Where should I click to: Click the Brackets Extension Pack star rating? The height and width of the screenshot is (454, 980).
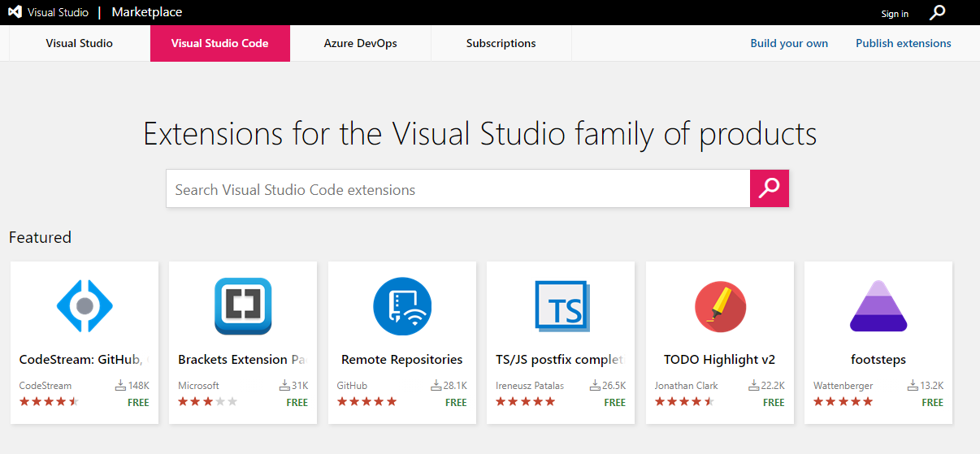208,401
